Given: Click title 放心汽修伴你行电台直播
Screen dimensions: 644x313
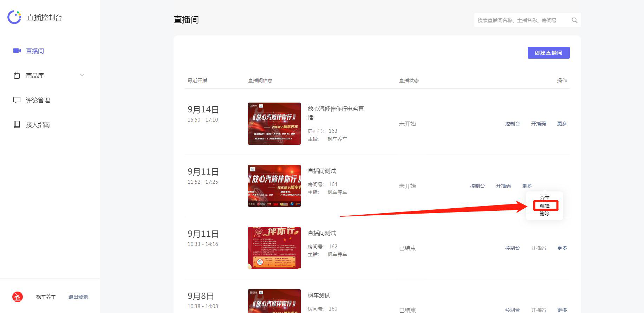Looking at the screenshot, I should click(336, 113).
